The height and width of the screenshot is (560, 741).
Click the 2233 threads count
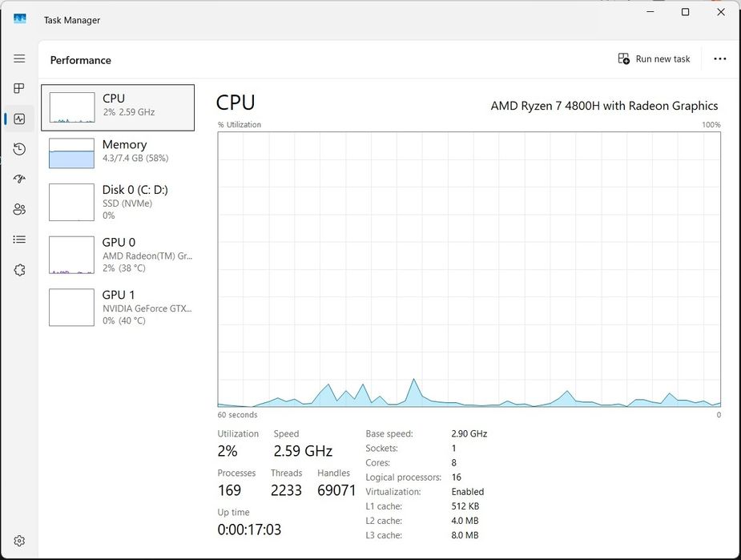286,490
